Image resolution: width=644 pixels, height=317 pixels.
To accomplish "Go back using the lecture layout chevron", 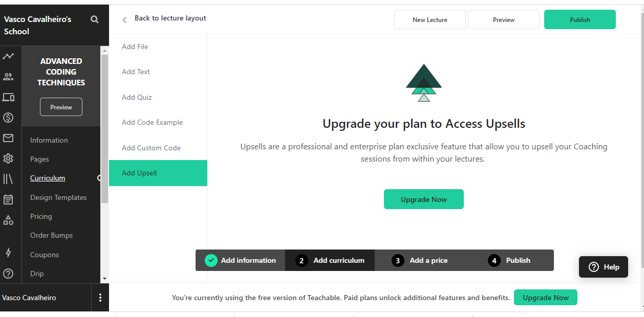I will (124, 20).
